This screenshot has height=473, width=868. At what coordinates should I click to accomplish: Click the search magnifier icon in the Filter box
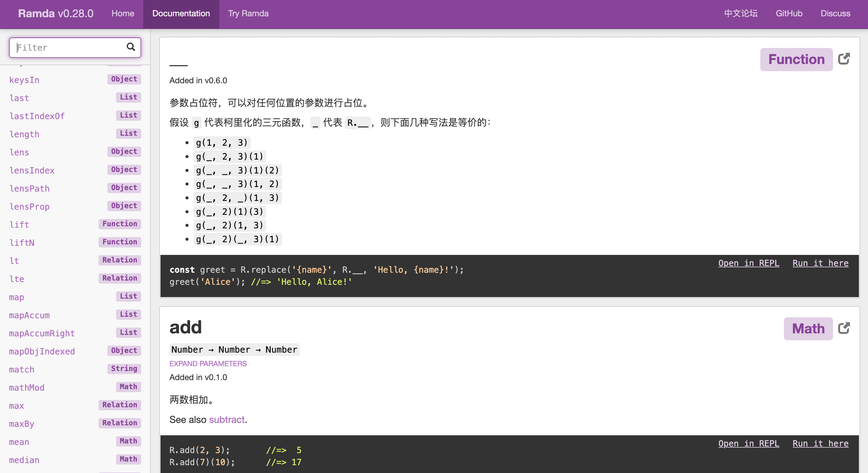131,47
